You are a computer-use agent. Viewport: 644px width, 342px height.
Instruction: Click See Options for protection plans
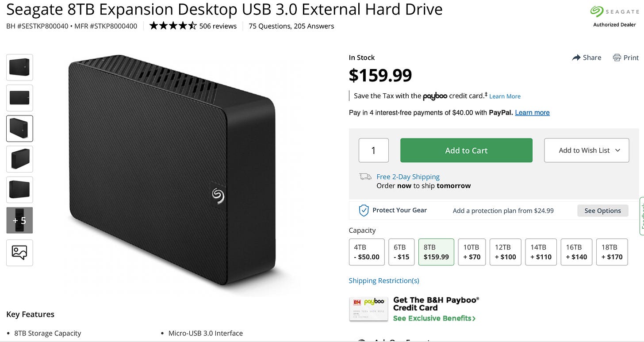tap(602, 211)
